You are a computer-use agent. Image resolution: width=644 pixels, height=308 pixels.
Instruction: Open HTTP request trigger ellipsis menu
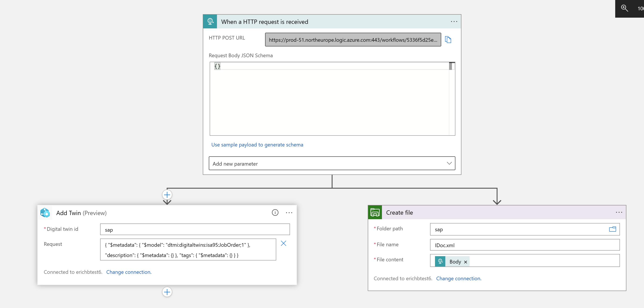[x=454, y=22]
